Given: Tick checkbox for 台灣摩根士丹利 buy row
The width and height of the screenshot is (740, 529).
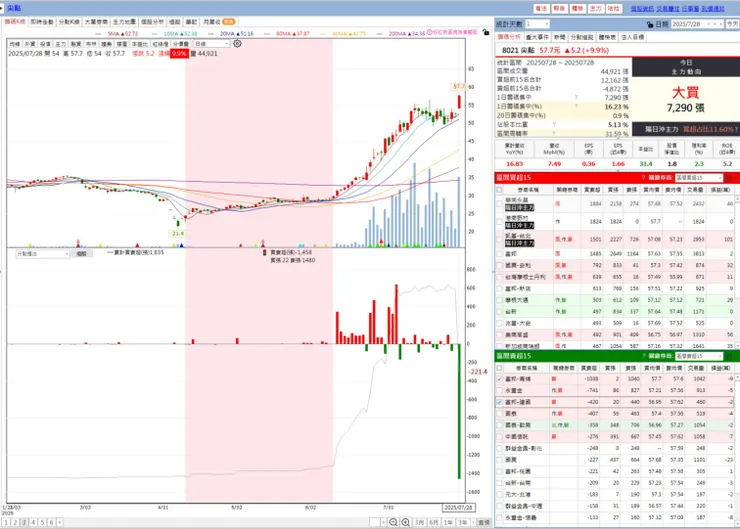Looking at the screenshot, I should click(x=499, y=277).
